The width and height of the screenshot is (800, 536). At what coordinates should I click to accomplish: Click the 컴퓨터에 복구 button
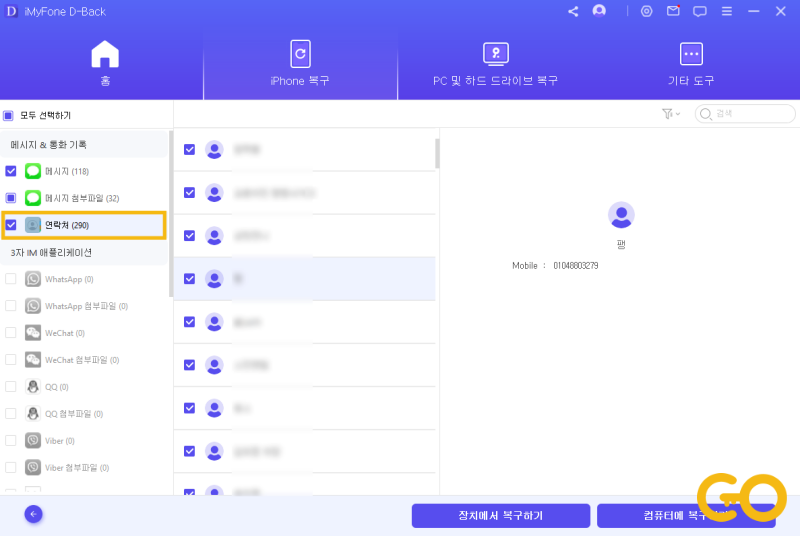pos(686,516)
